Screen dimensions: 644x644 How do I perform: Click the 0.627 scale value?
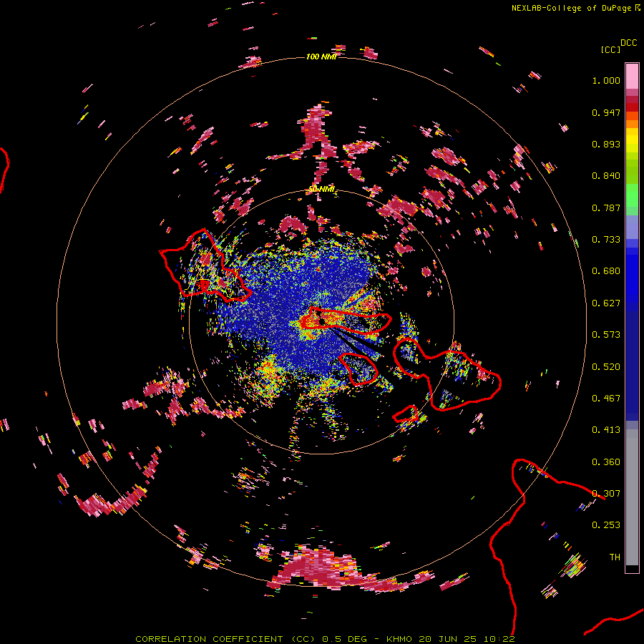click(606, 303)
